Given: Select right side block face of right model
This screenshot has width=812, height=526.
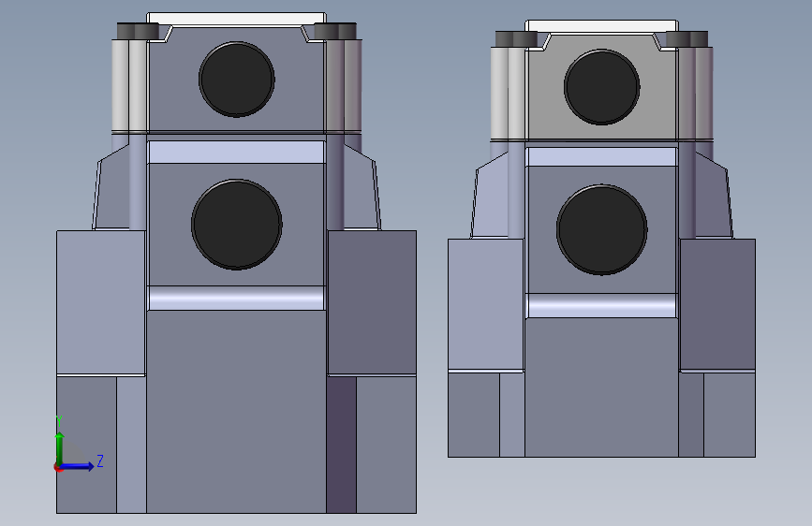Looking at the screenshot, I should click(717, 304).
